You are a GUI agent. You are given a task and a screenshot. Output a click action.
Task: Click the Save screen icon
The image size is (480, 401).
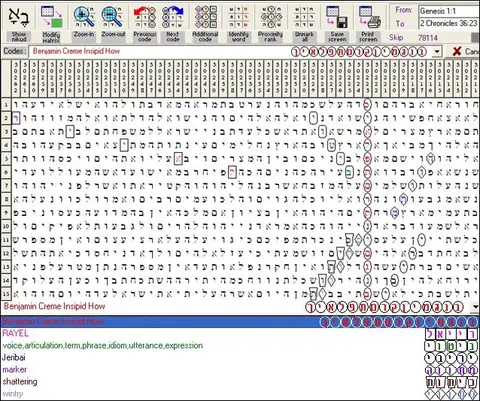[337, 23]
